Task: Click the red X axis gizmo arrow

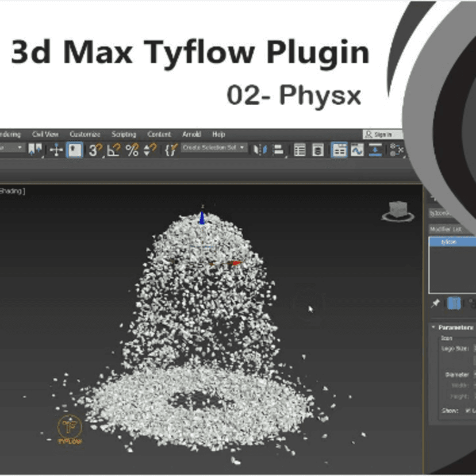Action: pyautogui.click(x=235, y=263)
